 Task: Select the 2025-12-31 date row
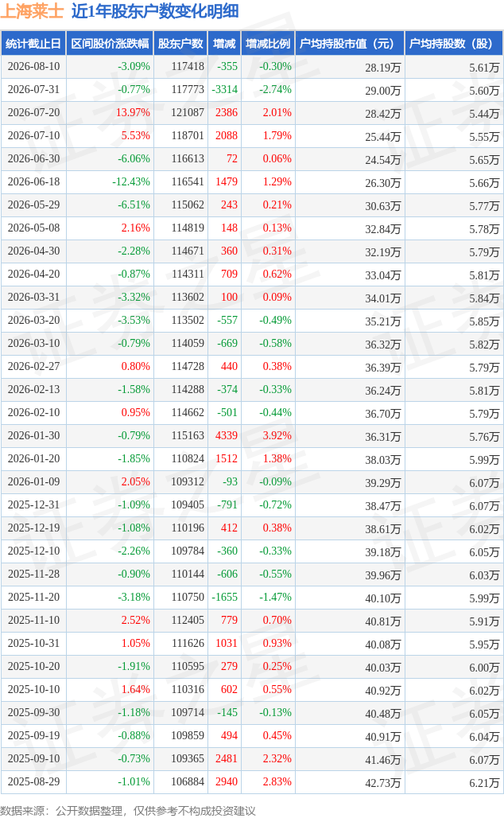click(252, 505)
